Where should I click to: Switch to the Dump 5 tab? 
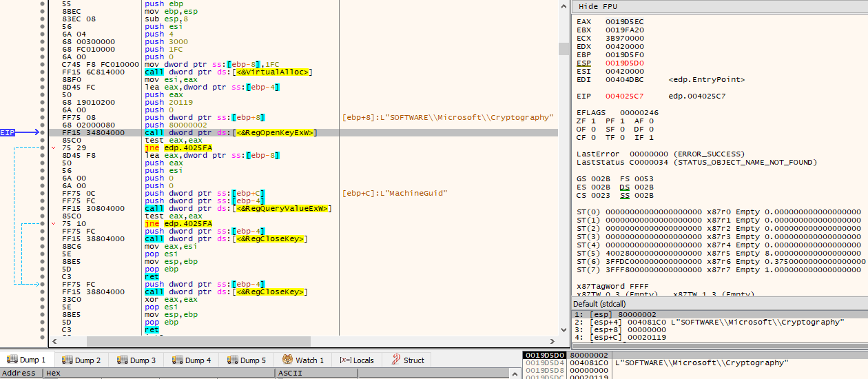tap(247, 360)
